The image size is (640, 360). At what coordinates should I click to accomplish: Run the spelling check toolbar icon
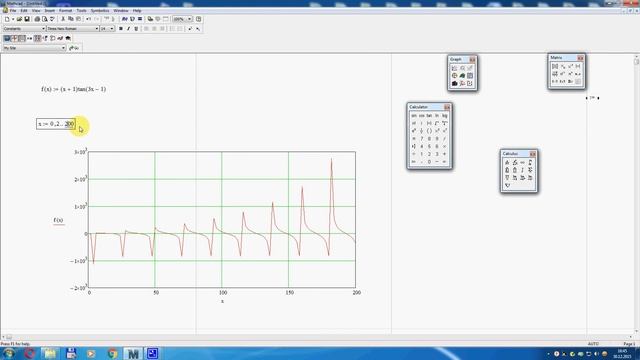point(52,19)
